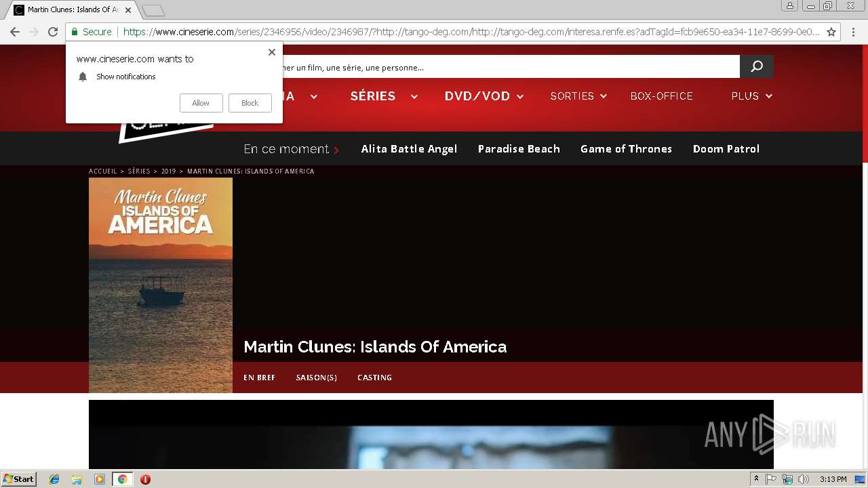Go to 2019 breadcrumb
The height and width of the screenshot is (488, 868).
pos(168,171)
